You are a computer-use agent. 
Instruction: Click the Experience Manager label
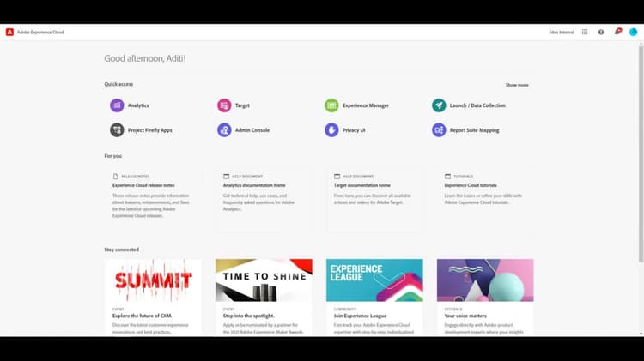pos(366,105)
